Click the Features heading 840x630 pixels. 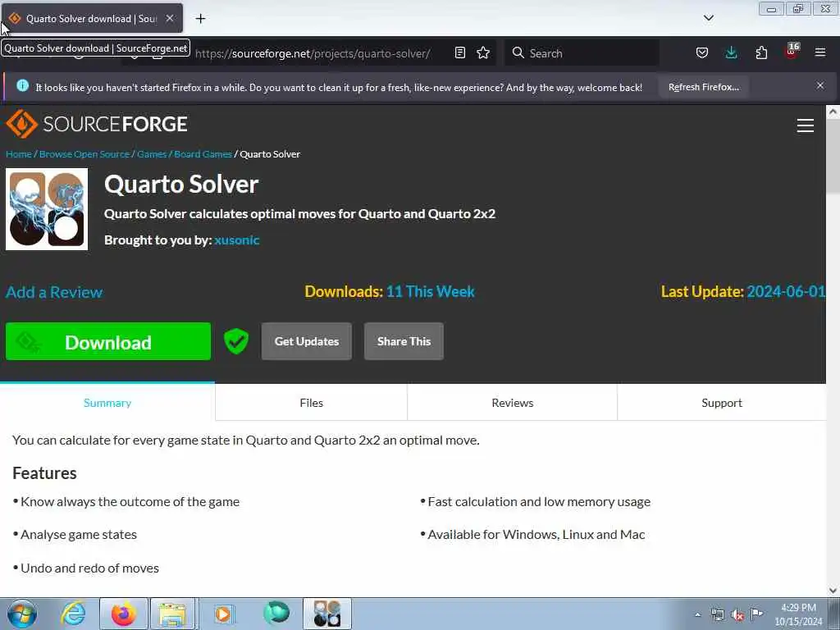point(44,473)
